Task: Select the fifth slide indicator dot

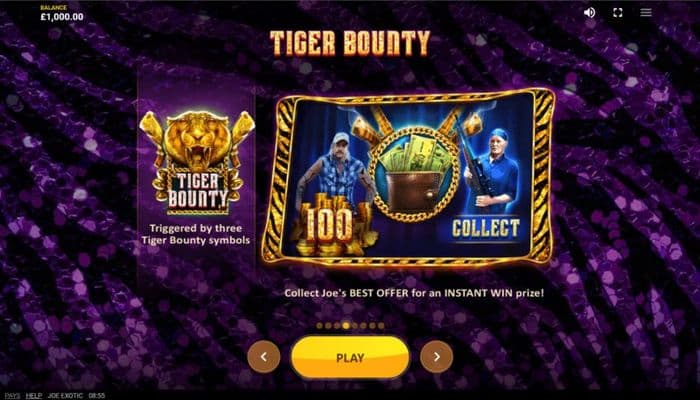Action: point(354,325)
